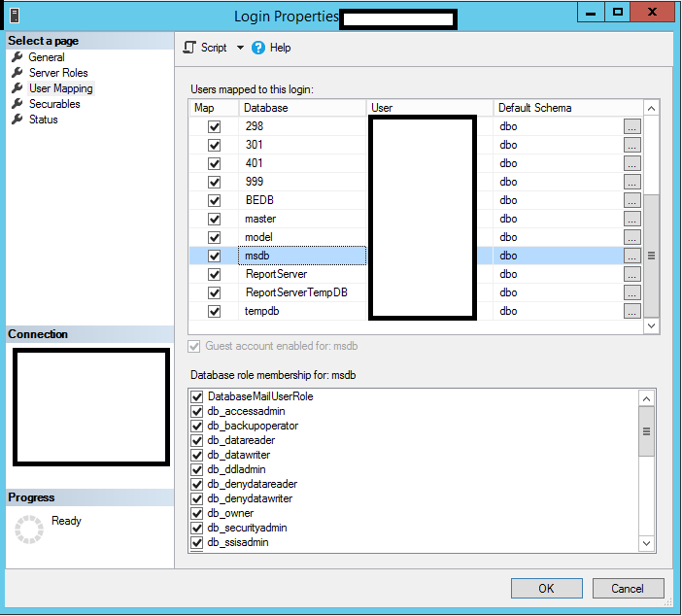The width and height of the screenshot is (682, 616).
Task: Open schema browse button for model row
Action: point(632,237)
